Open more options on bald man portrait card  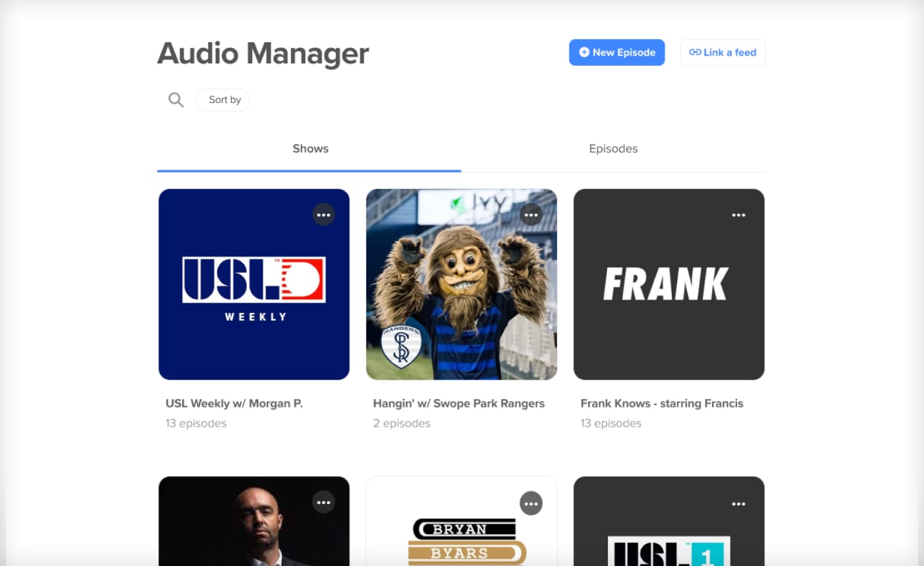(323, 503)
